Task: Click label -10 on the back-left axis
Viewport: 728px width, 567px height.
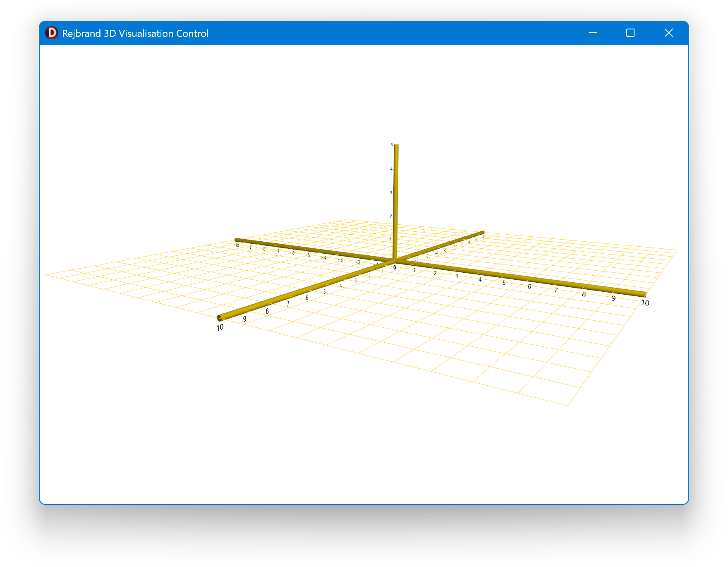Action: [x=237, y=245]
